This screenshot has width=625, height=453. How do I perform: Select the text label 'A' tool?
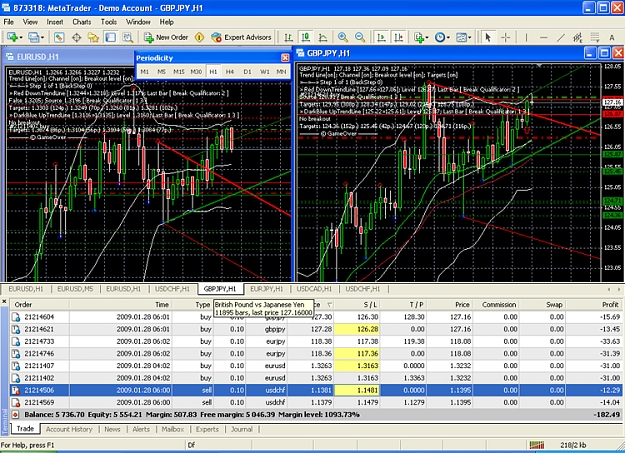[x=612, y=38]
